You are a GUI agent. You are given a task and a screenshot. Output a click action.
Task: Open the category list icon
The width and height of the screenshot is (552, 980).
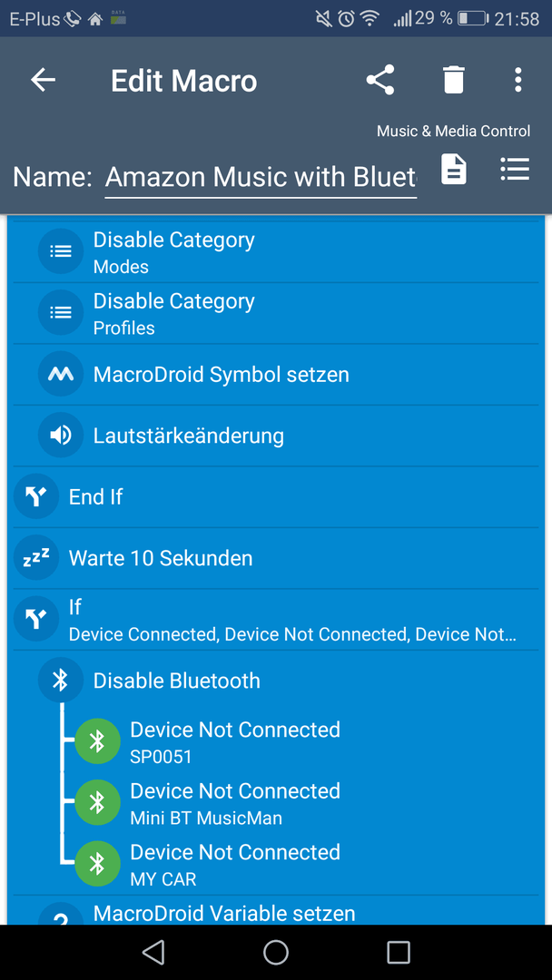515,169
